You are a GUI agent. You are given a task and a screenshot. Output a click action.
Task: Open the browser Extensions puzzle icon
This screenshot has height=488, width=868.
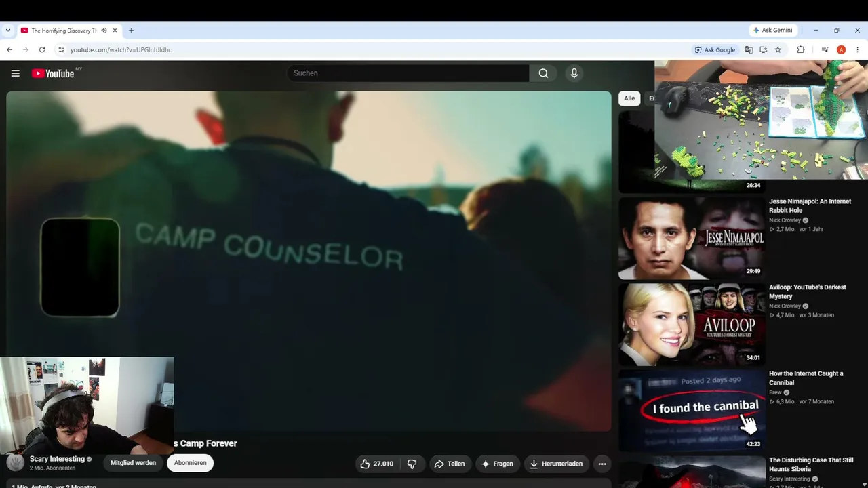tap(801, 49)
